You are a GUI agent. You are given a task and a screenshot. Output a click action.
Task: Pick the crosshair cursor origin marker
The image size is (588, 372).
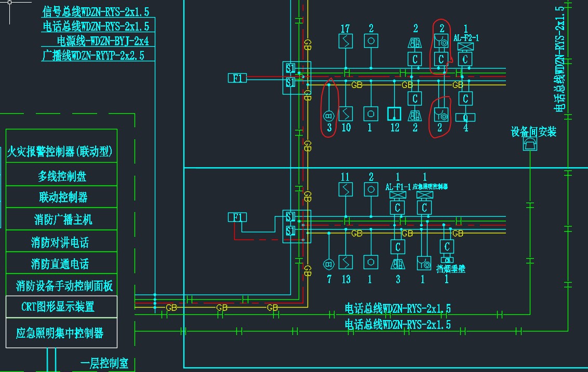pos(9,2)
